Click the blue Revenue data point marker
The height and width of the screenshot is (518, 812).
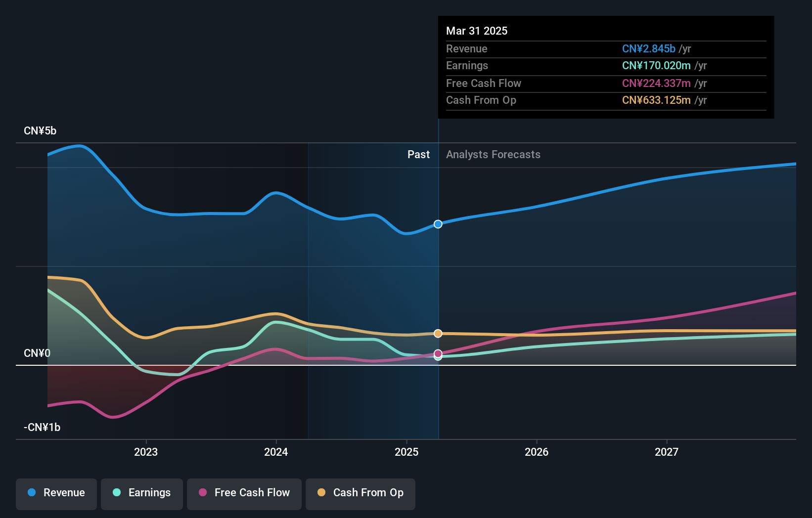(438, 224)
